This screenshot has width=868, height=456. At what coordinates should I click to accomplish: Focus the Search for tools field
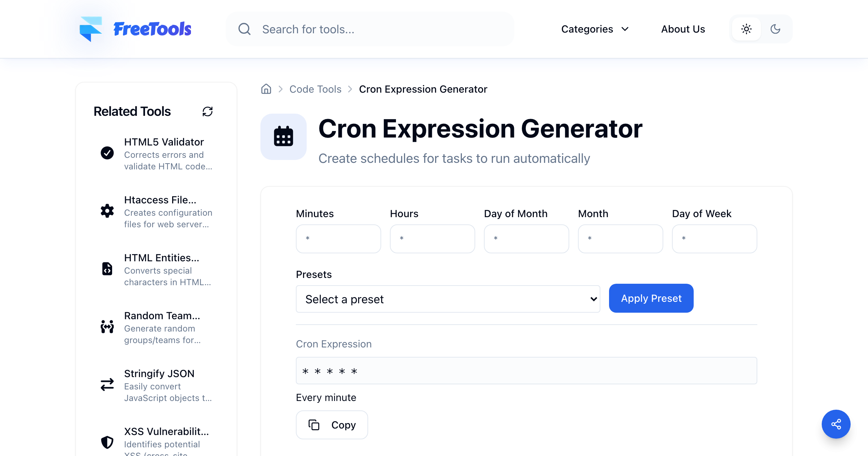pos(370,29)
